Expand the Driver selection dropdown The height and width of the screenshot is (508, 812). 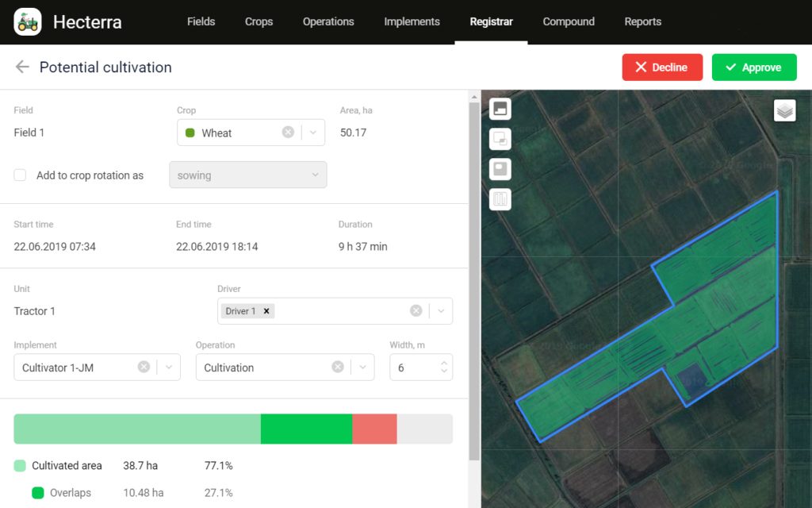(441, 310)
